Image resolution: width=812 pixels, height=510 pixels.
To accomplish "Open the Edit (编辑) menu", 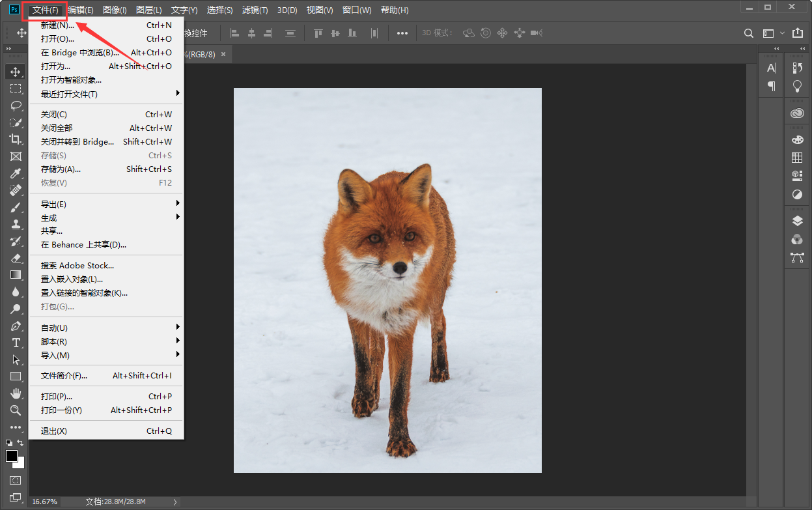I will (81, 10).
